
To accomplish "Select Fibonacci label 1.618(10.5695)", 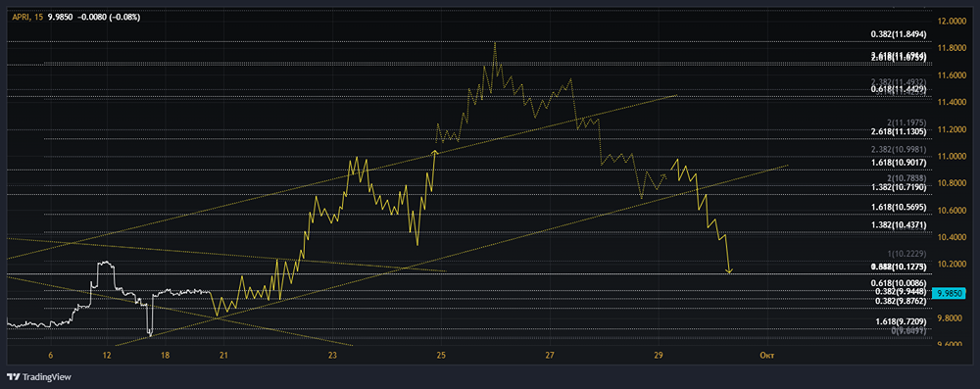I will pyautogui.click(x=898, y=207).
